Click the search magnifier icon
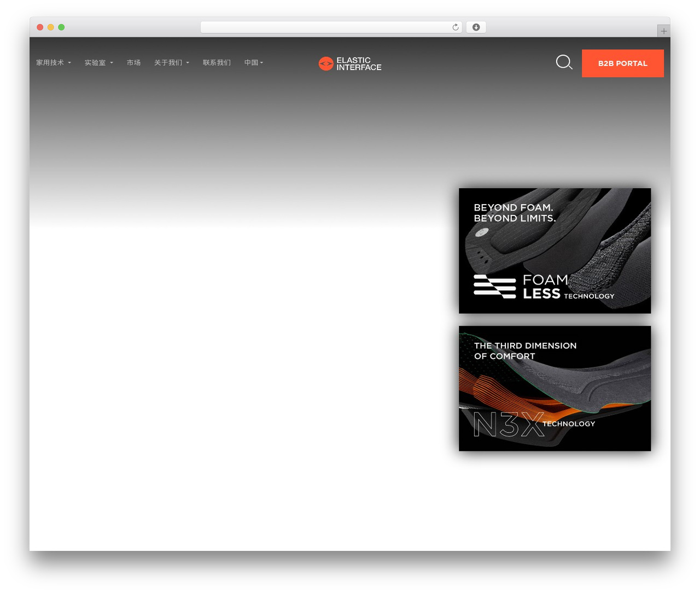 564,62
